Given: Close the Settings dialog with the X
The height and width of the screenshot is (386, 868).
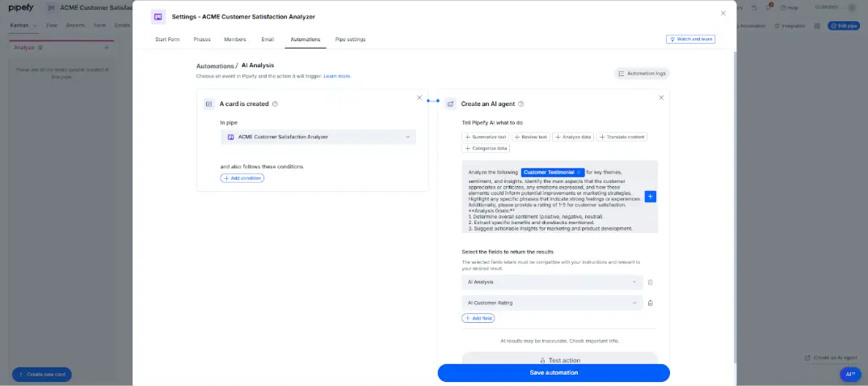Looking at the screenshot, I should (x=723, y=13).
